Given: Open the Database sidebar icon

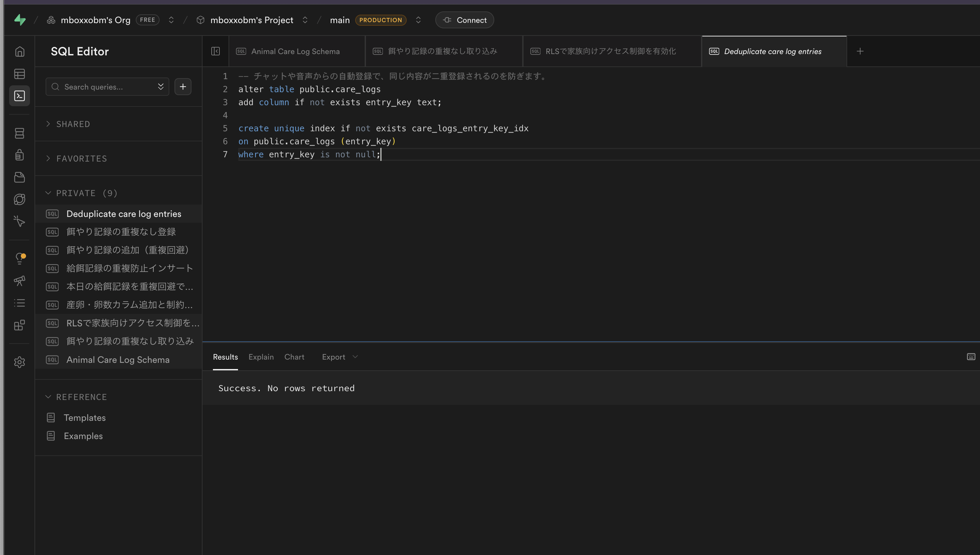Looking at the screenshot, I should (x=20, y=133).
